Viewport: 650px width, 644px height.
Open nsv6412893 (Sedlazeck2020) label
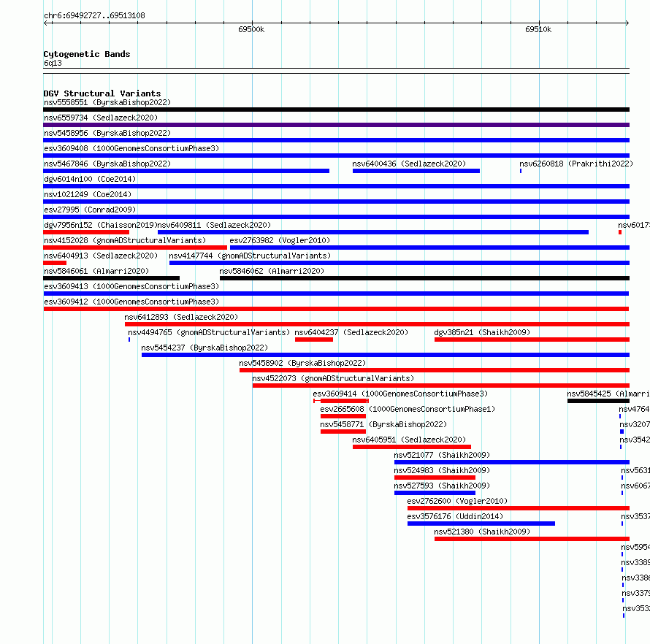pos(182,317)
